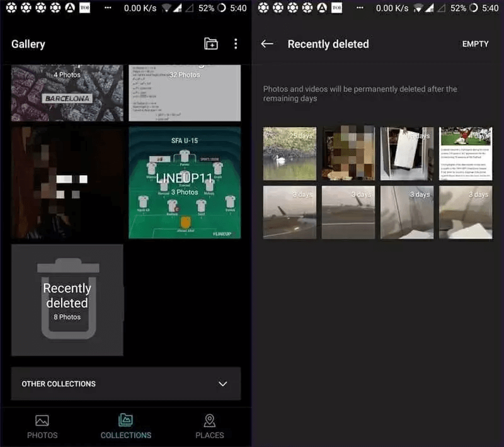504x447 pixels.
Task: Open the album with 32 photos
Action: (185, 93)
